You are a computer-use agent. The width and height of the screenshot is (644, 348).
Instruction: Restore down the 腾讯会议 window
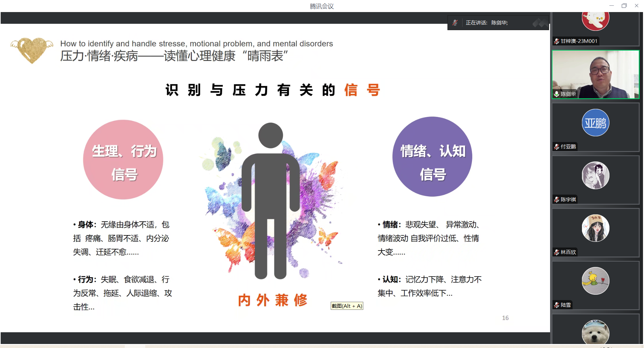624,6
